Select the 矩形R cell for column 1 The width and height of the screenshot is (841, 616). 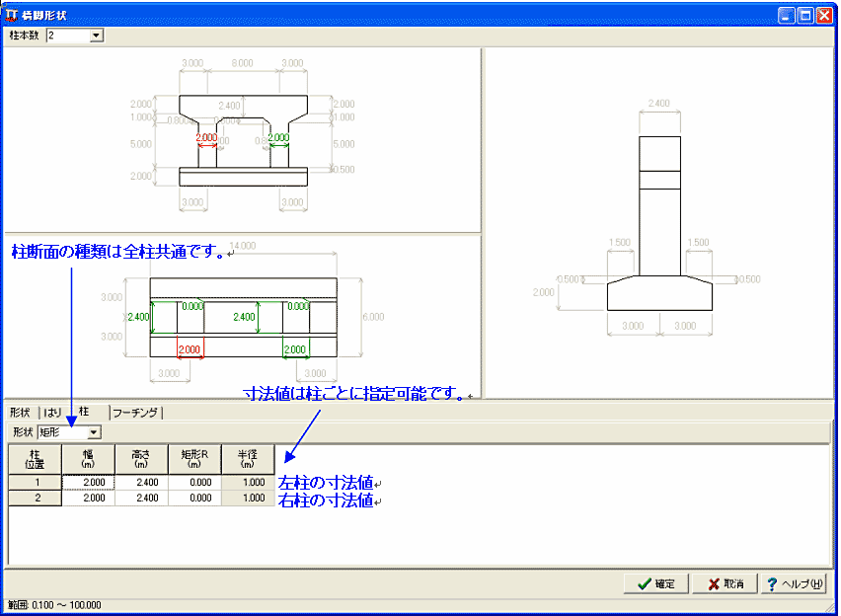(194, 483)
